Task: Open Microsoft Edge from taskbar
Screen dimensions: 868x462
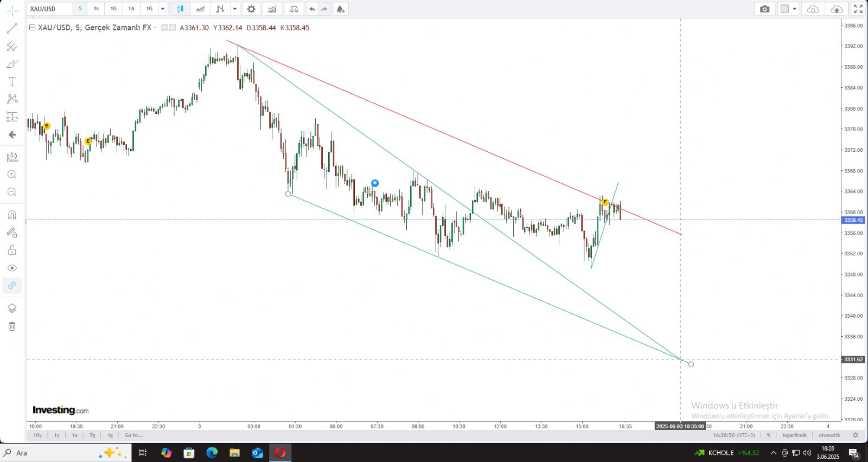Action: pyautogui.click(x=212, y=453)
